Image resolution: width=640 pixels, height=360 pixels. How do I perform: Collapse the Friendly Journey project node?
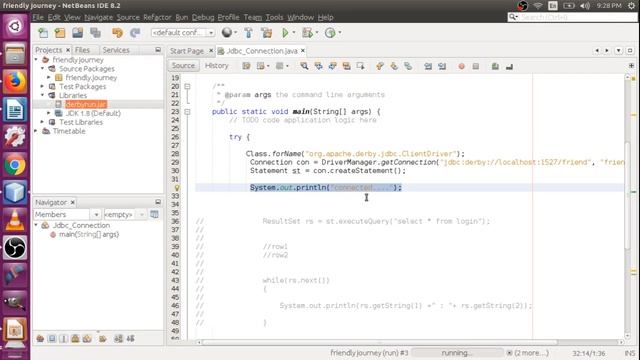(x=36, y=60)
